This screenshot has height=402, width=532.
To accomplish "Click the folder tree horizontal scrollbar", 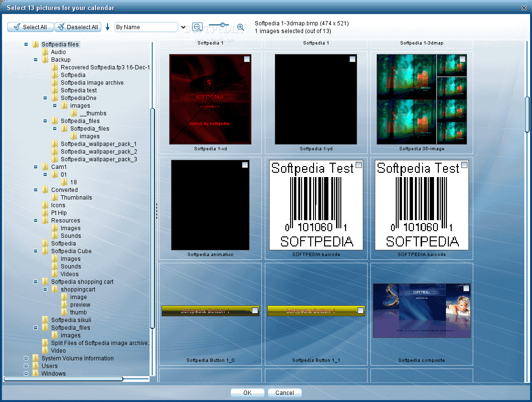I will [x=64, y=379].
